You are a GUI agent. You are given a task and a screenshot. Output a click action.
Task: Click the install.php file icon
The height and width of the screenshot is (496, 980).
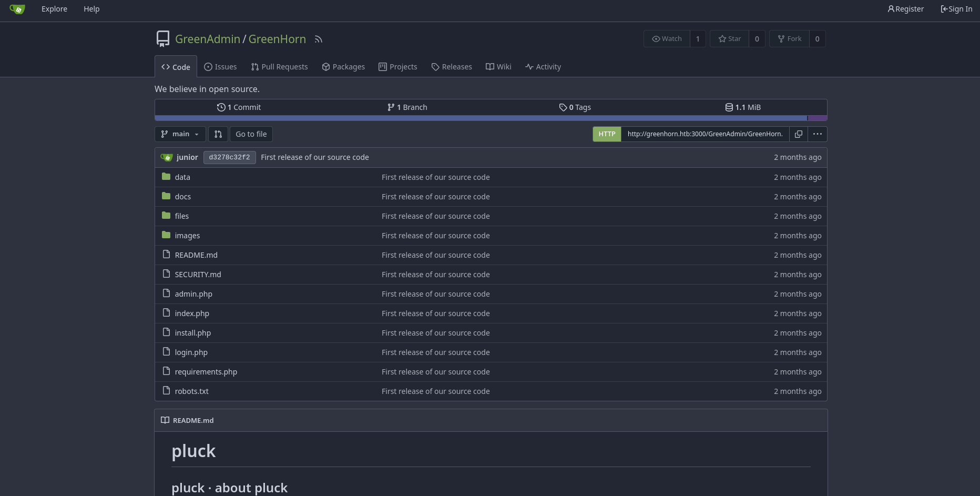click(x=166, y=332)
